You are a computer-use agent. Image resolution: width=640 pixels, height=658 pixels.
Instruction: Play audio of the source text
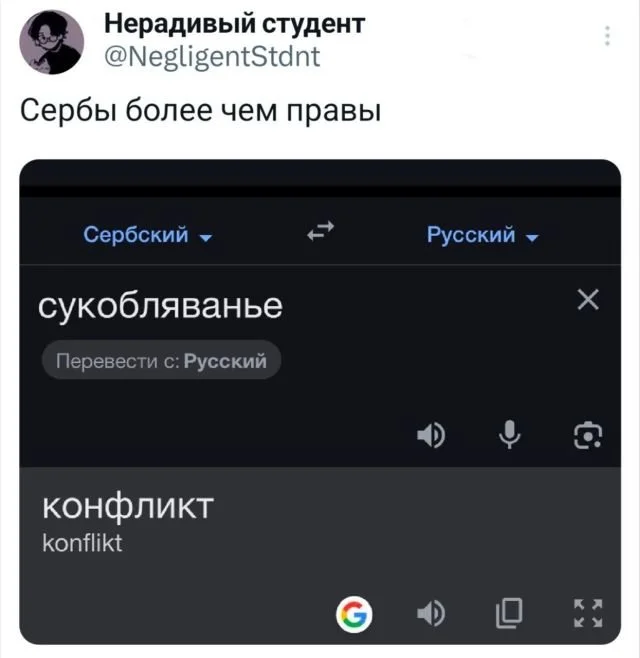[x=431, y=435]
